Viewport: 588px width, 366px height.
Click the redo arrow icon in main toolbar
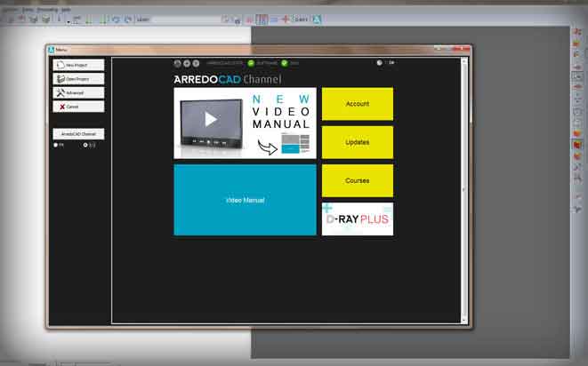[128, 20]
